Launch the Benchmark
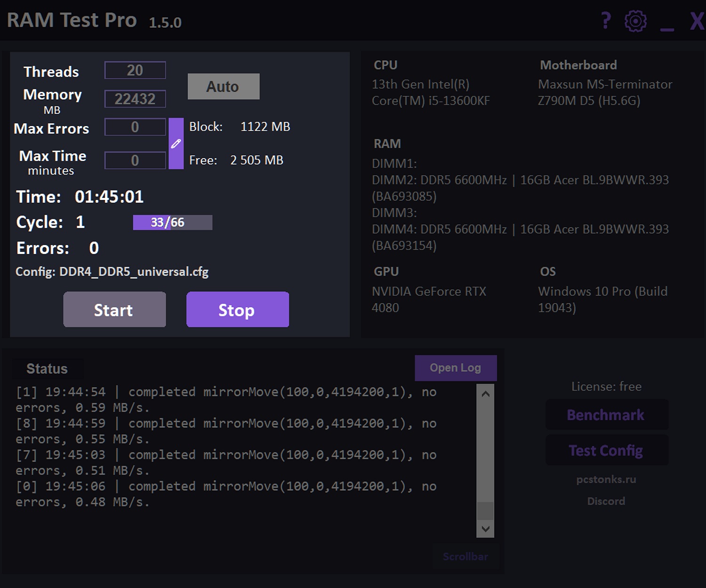Image resolution: width=706 pixels, height=588 pixels. (x=606, y=415)
